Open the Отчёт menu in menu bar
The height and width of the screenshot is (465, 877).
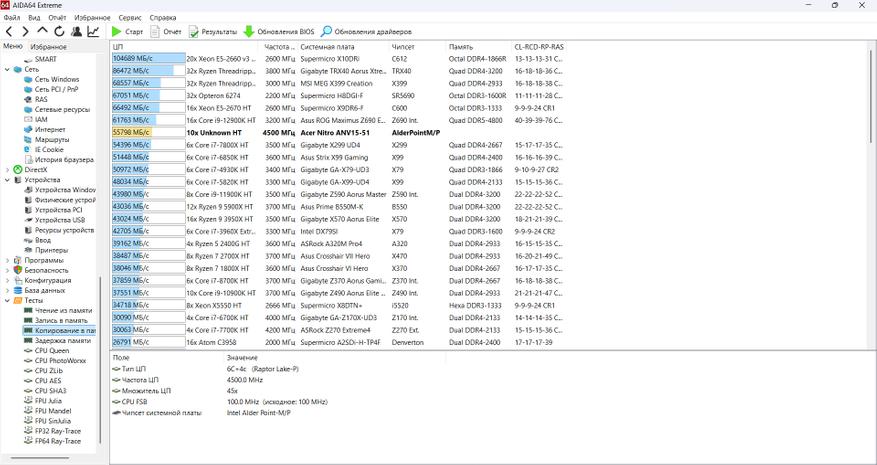point(58,18)
